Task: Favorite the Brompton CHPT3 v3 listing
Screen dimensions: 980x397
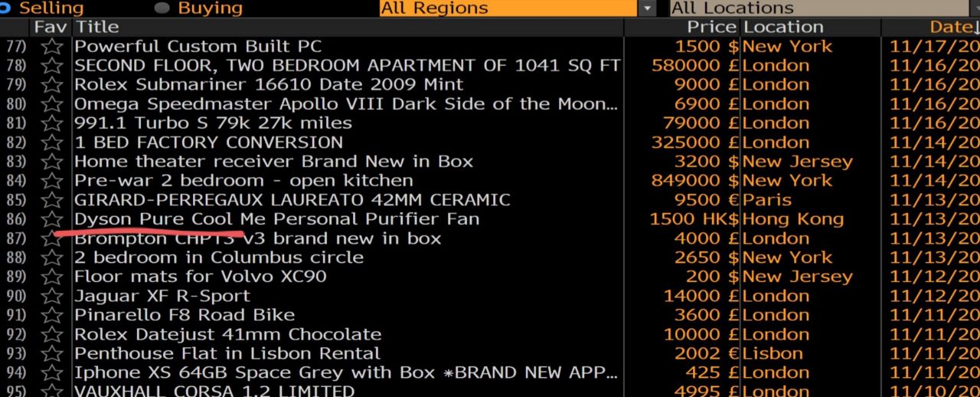Action: click(x=51, y=238)
